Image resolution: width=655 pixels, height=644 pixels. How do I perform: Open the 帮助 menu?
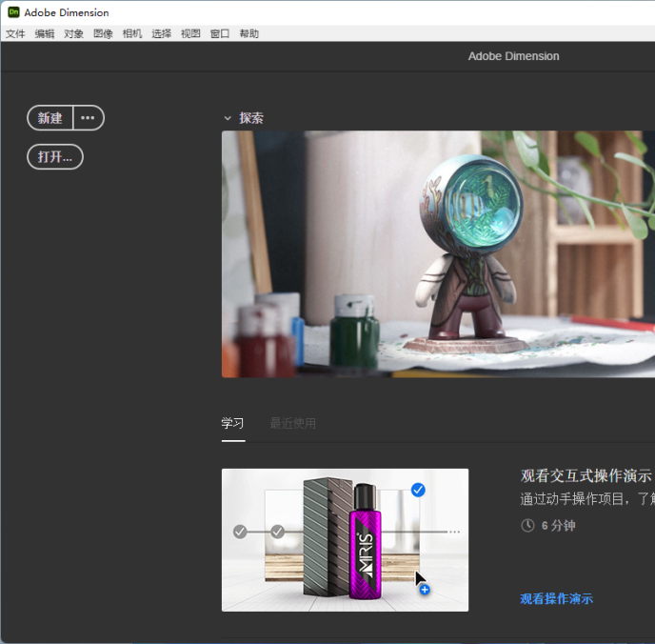249,34
